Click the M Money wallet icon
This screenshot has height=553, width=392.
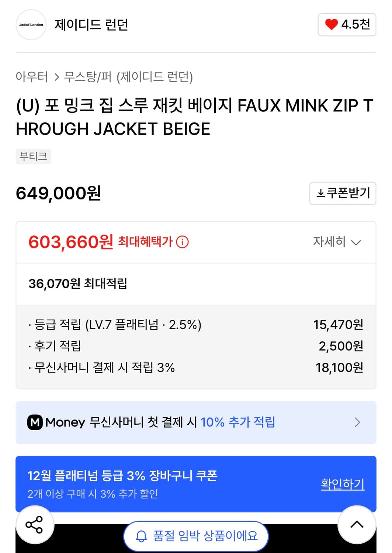35,422
